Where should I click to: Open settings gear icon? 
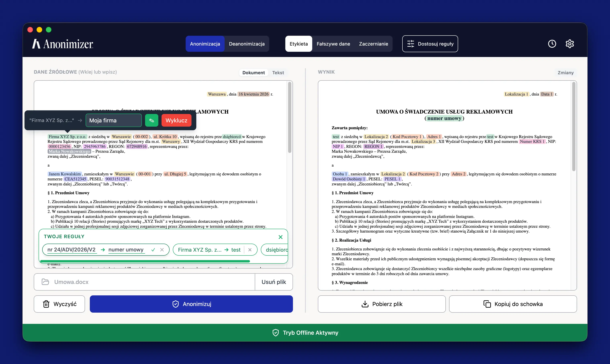pos(570,44)
